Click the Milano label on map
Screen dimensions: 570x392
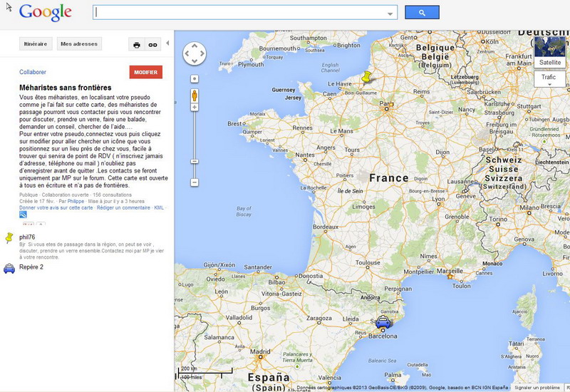pyautogui.click(x=529, y=207)
